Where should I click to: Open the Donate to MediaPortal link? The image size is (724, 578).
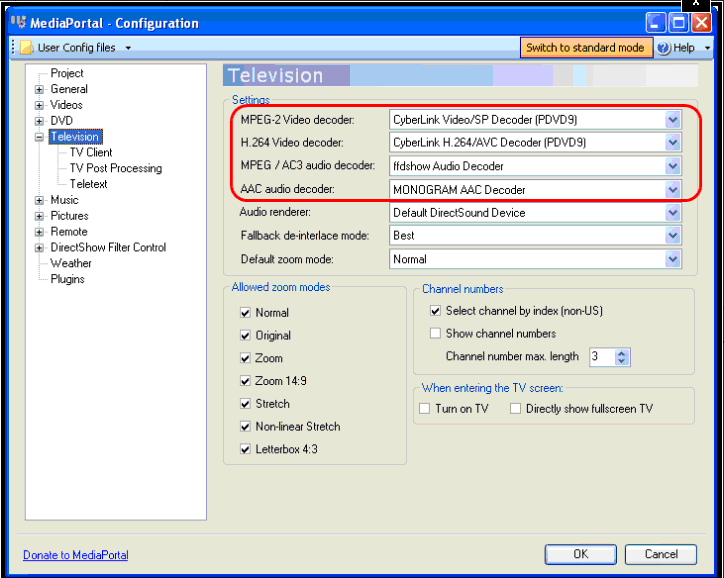point(75,555)
